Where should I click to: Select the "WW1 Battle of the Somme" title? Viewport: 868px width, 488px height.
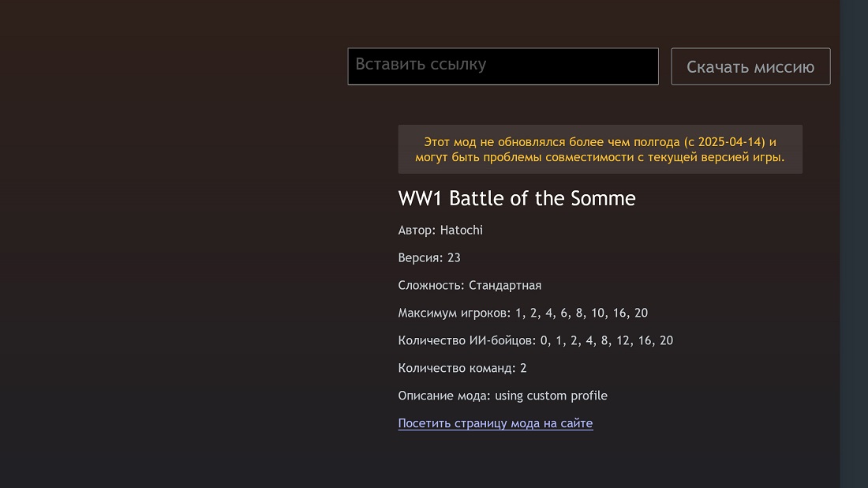tap(516, 198)
